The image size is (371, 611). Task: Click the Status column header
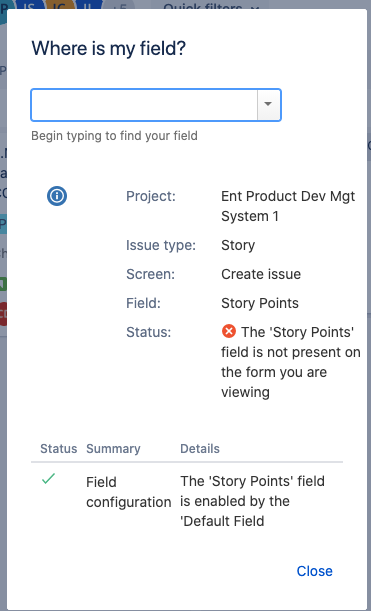coord(58,449)
